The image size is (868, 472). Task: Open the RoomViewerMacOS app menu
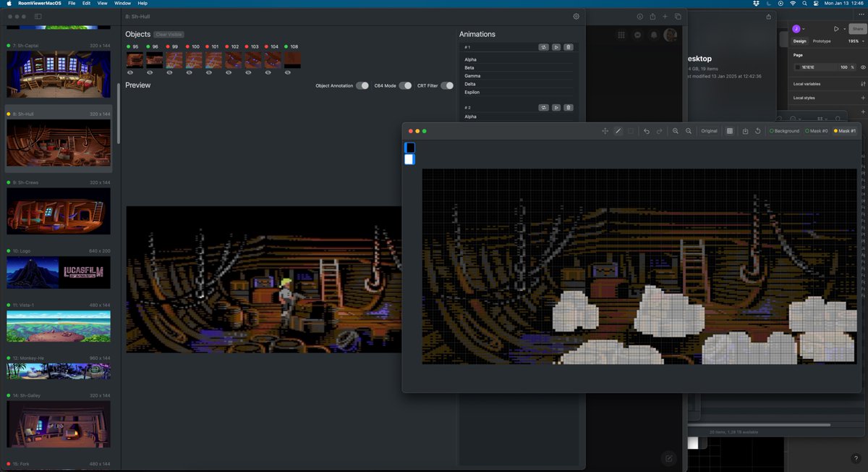click(40, 4)
